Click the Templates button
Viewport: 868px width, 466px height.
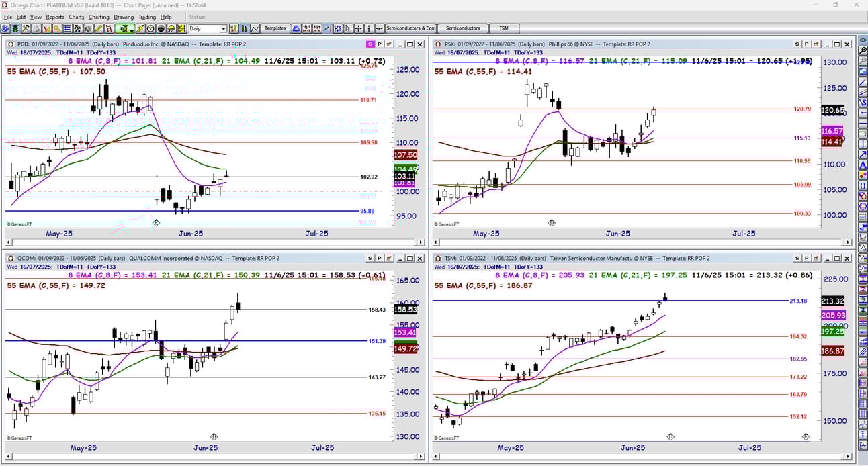(x=275, y=29)
